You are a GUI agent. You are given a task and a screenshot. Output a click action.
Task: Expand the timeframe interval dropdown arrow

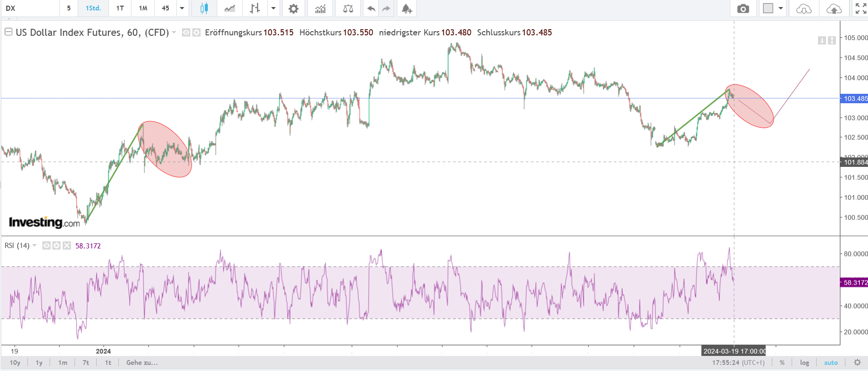click(182, 8)
